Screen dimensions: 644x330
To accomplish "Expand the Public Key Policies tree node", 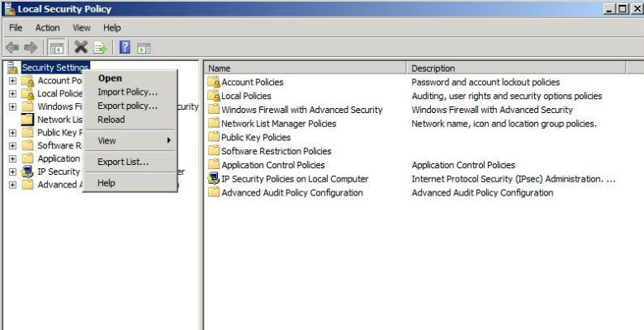I will tap(12, 133).
